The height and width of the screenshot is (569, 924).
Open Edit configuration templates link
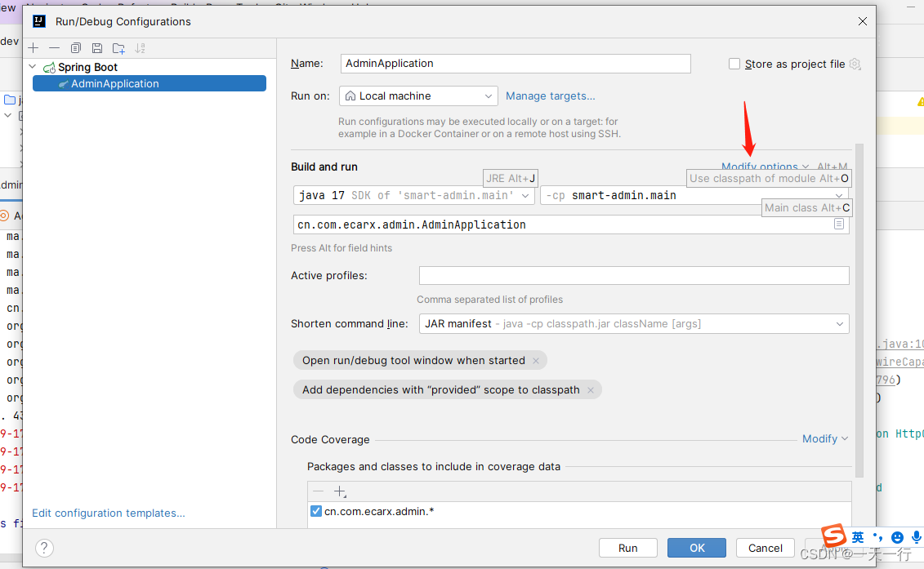click(x=109, y=513)
